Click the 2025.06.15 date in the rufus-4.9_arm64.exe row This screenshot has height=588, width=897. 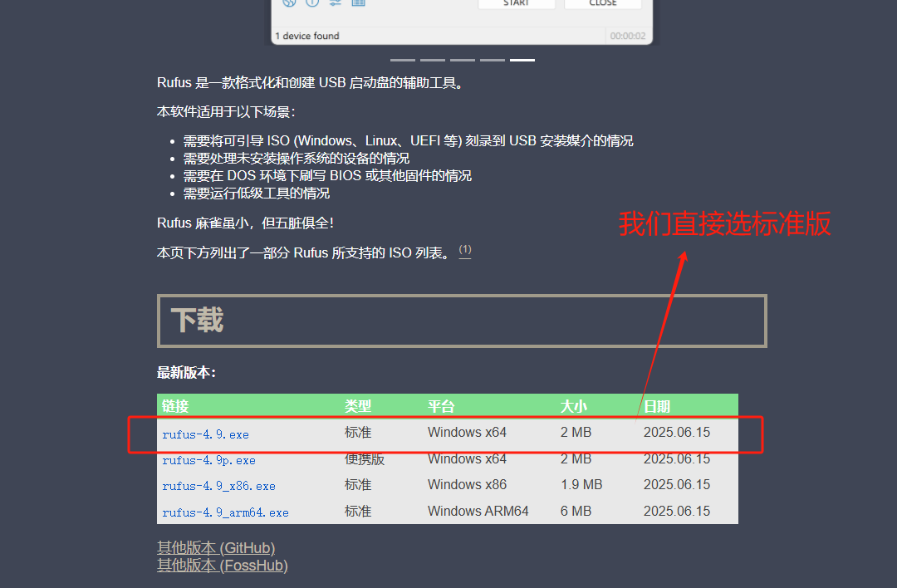677,511
